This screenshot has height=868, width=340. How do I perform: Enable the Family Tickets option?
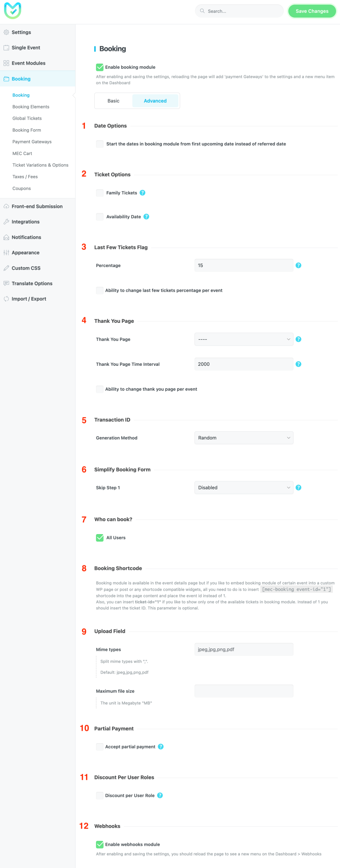pyautogui.click(x=100, y=193)
